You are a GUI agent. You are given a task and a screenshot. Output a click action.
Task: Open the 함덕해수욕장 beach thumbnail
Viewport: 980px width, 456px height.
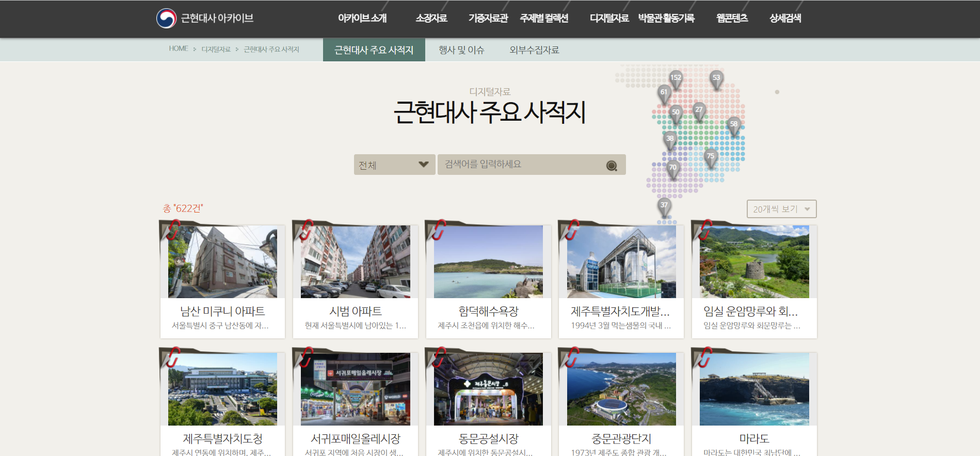[x=488, y=262]
